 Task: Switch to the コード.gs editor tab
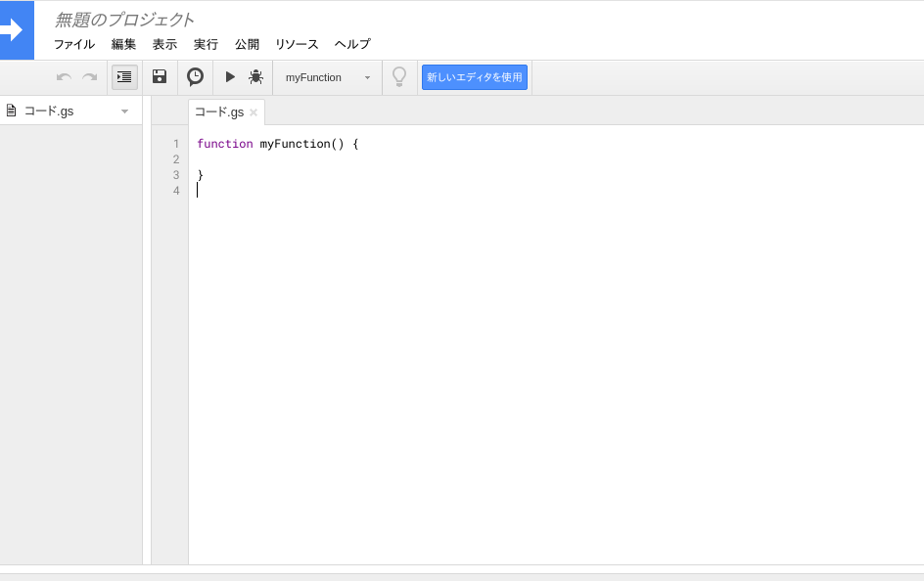coord(217,112)
